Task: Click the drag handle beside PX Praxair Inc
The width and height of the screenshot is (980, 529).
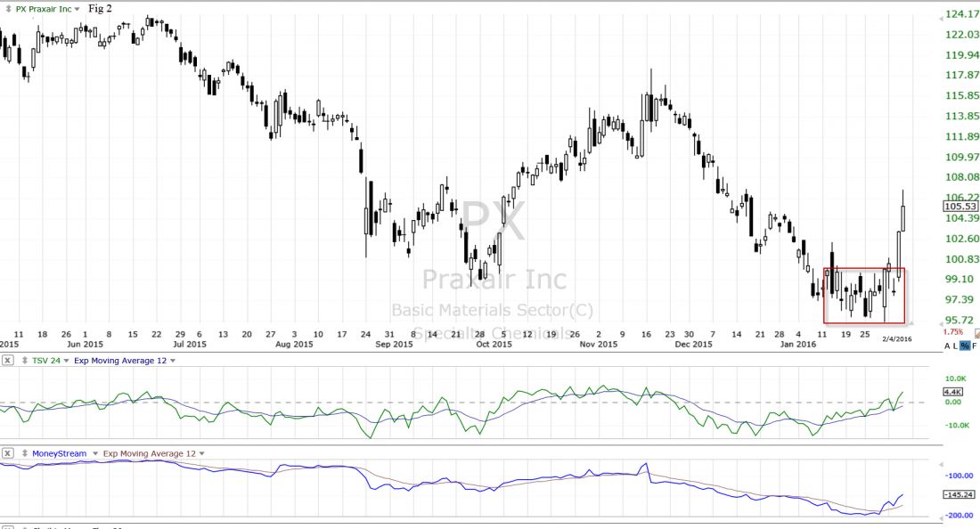Action: coord(8,8)
